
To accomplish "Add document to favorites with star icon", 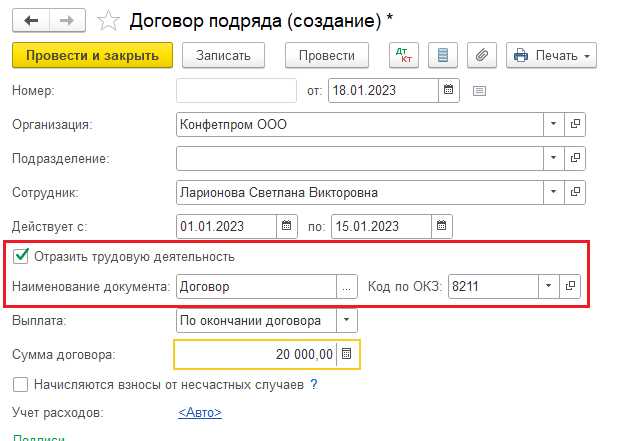I will pos(108,21).
